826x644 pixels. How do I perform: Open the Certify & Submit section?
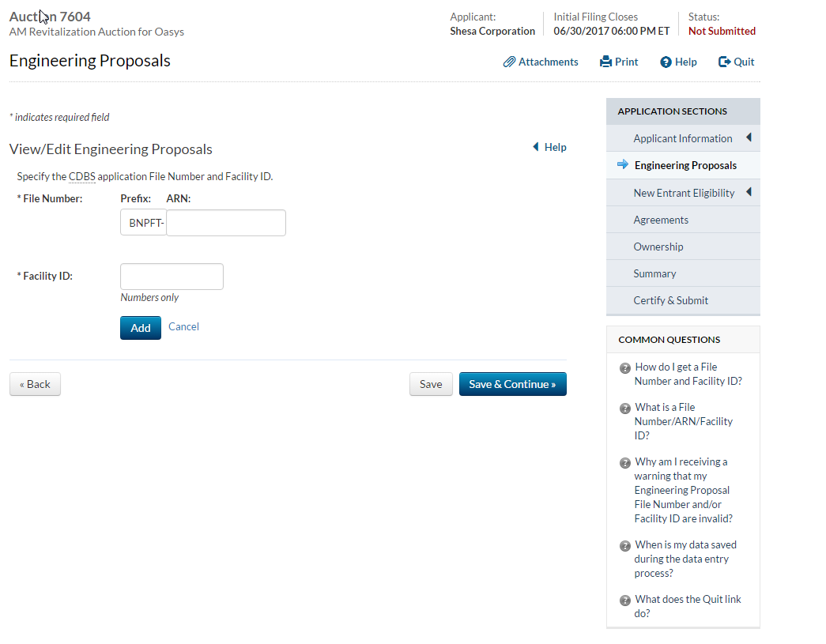(670, 300)
